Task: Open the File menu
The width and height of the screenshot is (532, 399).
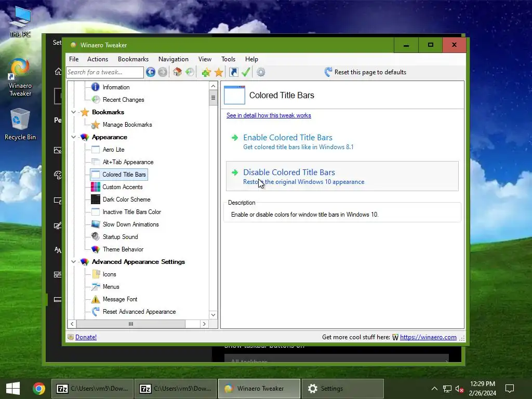Action: click(x=74, y=59)
